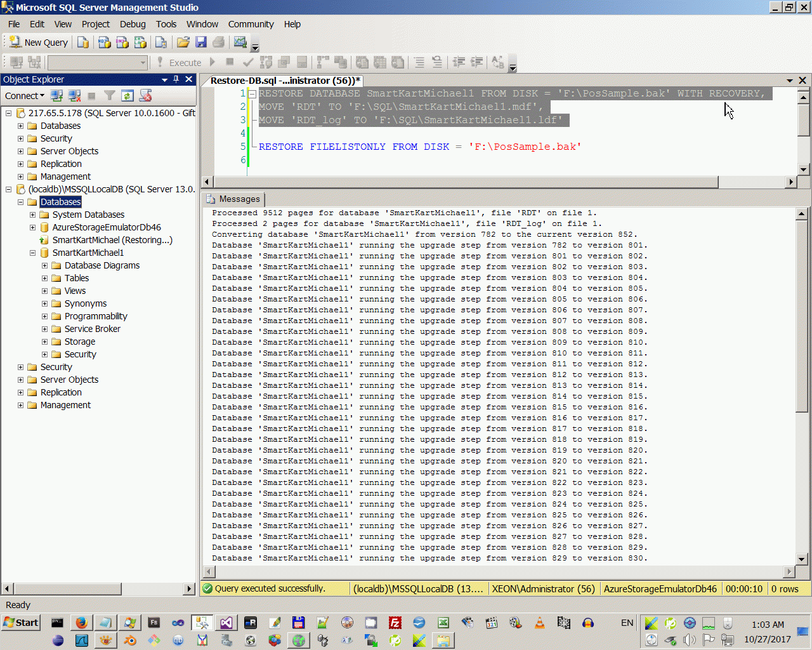The height and width of the screenshot is (650, 812).
Task: Expand the System Databases folder
Action: coord(32,215)
